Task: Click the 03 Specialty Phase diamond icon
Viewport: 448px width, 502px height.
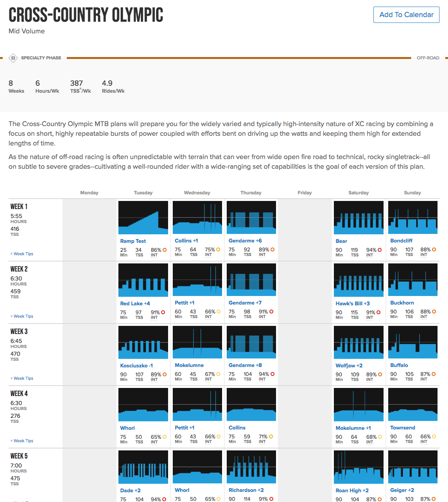Action: (x=13, y=58)
